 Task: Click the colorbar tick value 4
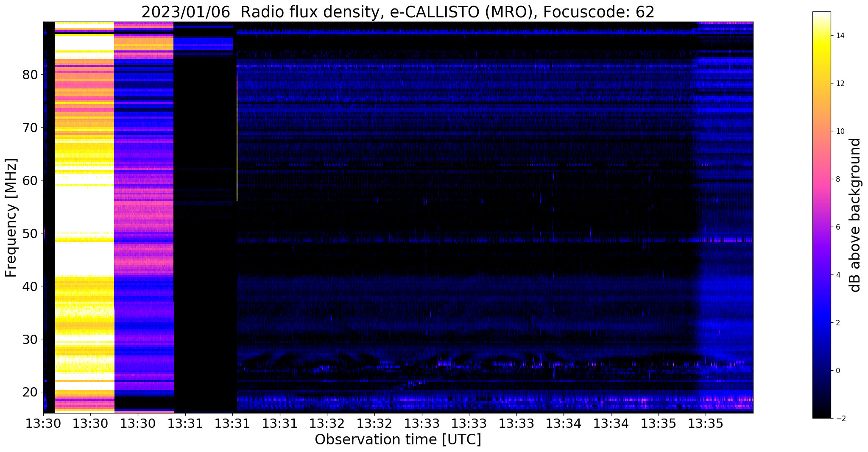pyautogui.click(x=837, y=275)
